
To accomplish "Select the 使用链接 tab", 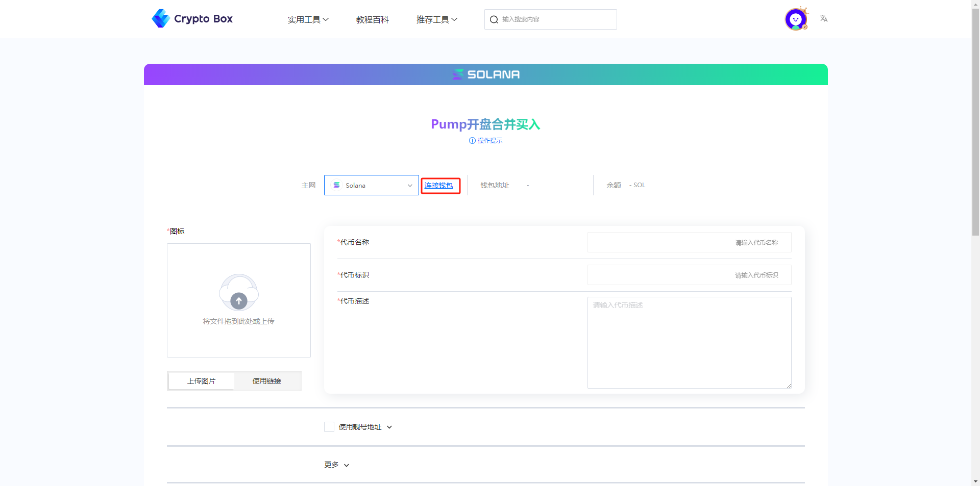I will [267, 381].
